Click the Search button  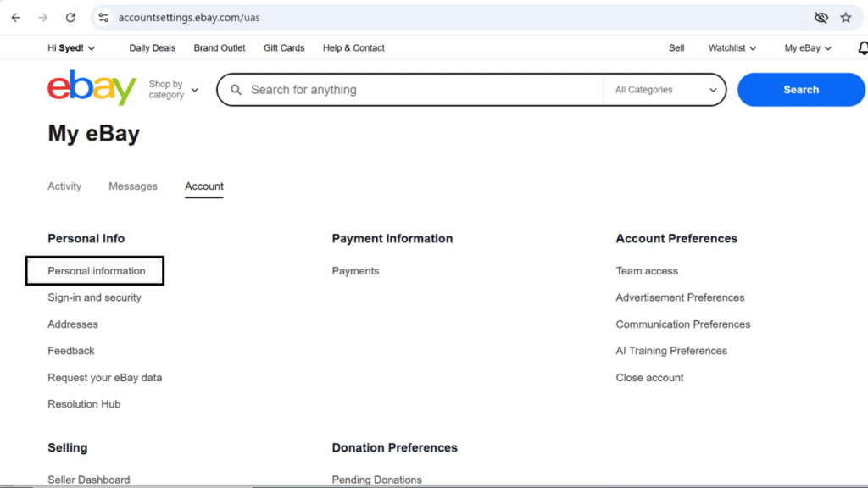[x=800, y=89]
